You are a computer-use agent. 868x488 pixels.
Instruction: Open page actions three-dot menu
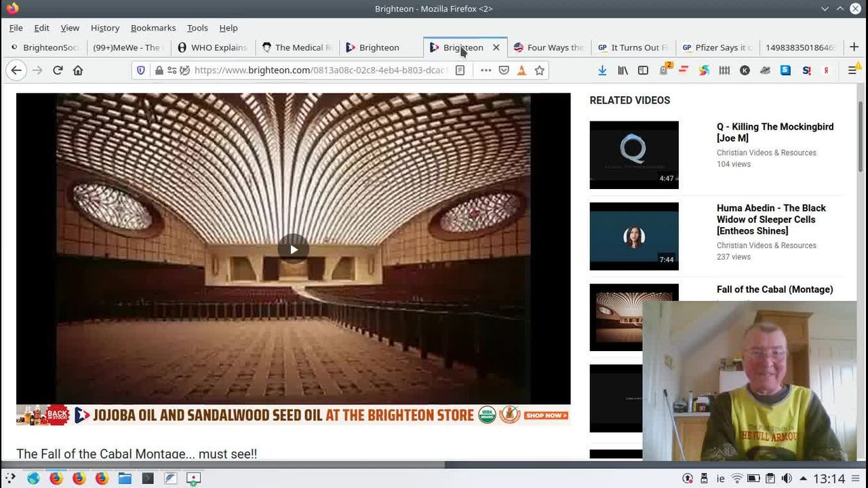pyautogui.click(x=486, y=70)
